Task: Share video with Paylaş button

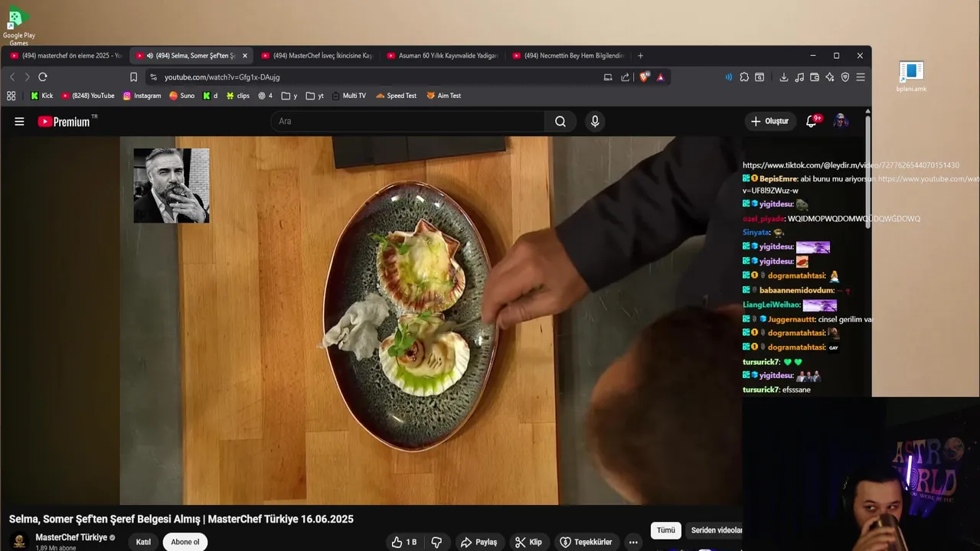Action: [x=479, y=542]
